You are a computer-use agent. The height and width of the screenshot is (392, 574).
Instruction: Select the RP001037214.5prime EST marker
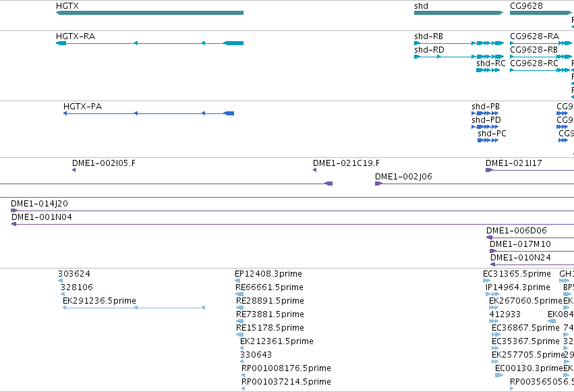click(243, 389)
